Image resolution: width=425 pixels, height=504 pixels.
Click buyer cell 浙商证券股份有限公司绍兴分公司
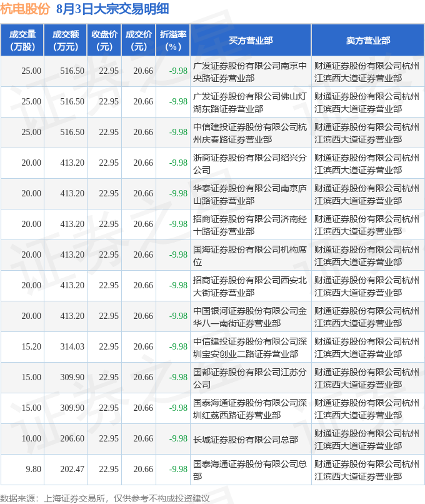[251, 164]
